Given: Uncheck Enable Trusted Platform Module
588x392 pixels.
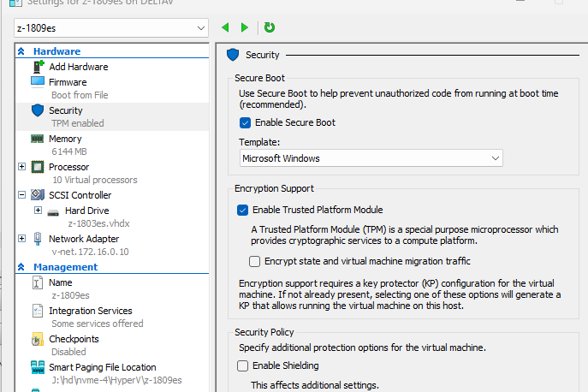Looking at the screenshot, I should (x=242, y=210).
